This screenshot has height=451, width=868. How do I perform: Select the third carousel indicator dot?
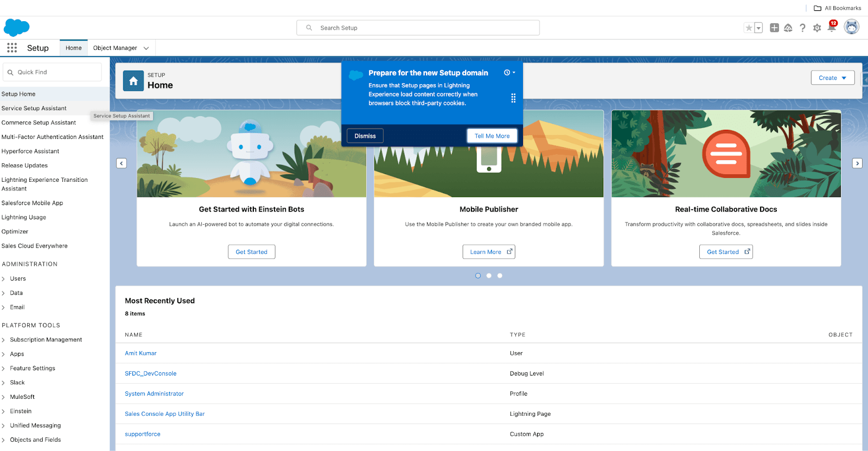[x=500, y=276]
